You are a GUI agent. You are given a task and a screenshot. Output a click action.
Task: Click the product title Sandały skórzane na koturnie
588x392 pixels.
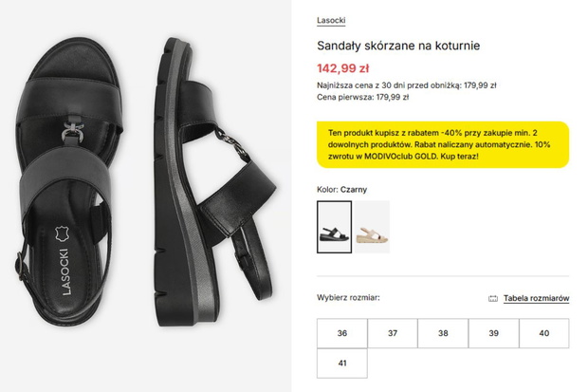coord(398,46)
